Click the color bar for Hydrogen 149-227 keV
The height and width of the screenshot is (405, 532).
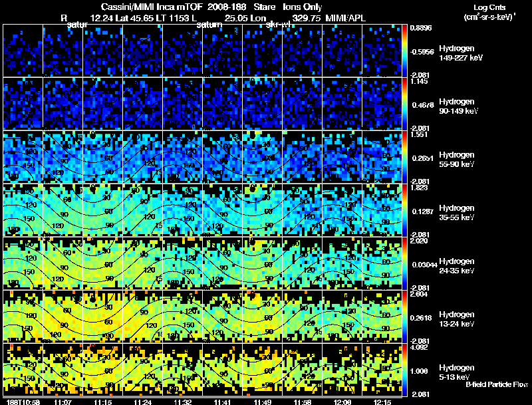(406, 51)
